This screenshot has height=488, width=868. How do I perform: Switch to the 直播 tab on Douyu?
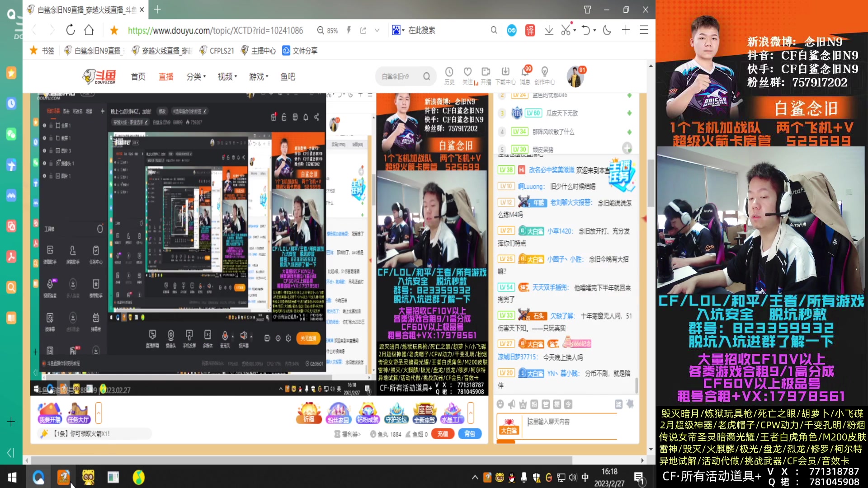click(165, 77)
